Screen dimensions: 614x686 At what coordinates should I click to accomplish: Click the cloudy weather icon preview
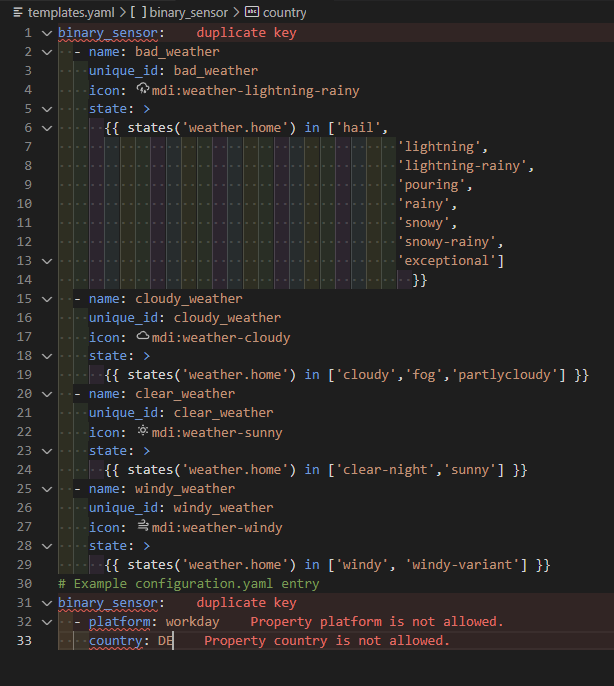point(142,337)
